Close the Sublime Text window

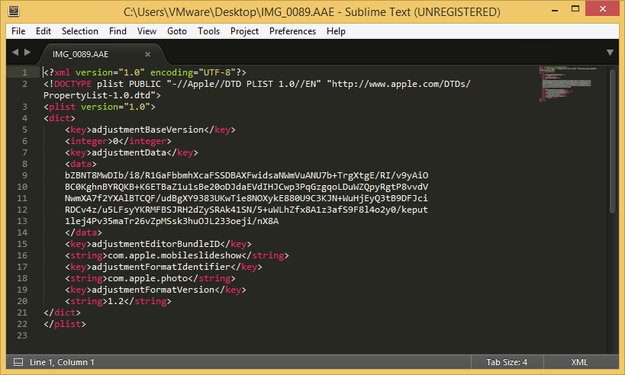[602, 9]
